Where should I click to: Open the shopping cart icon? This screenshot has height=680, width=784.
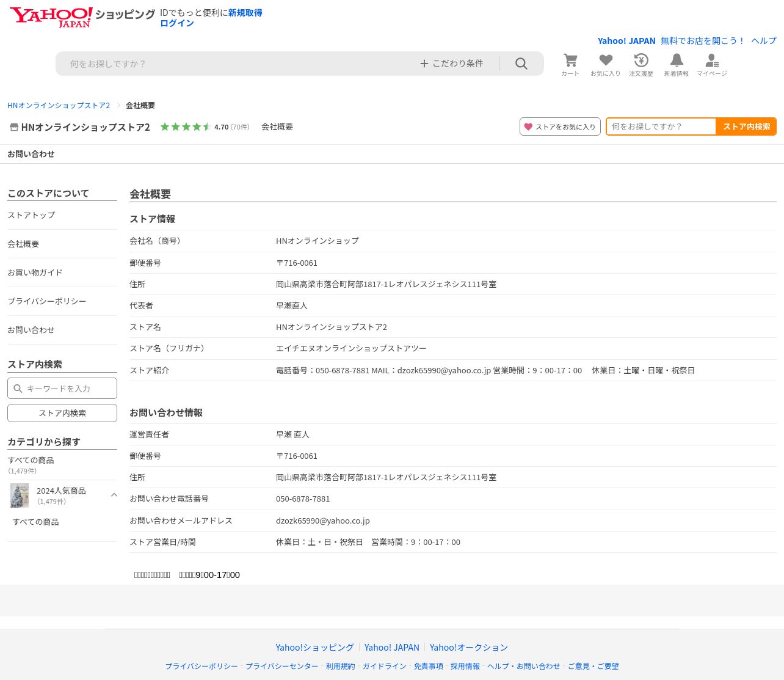click(570, 64)
